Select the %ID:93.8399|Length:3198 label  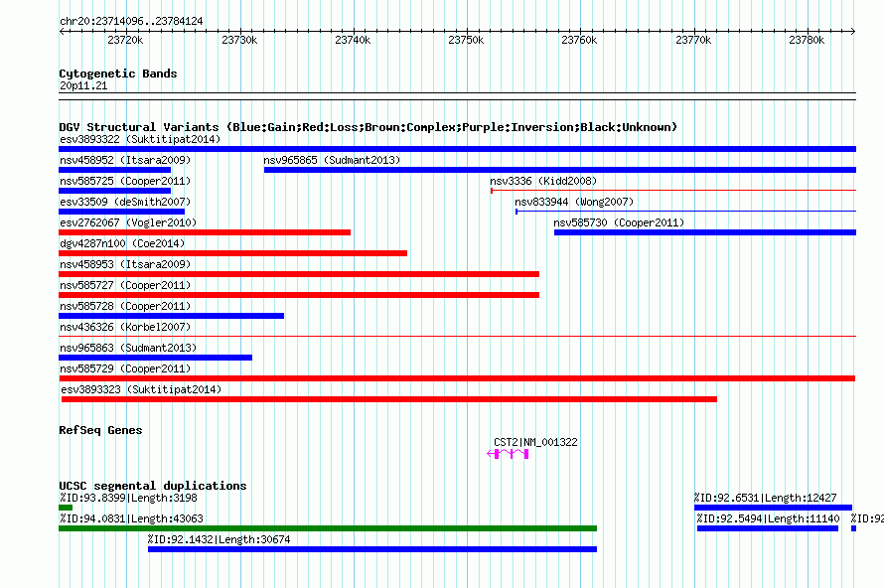(128, 498)
